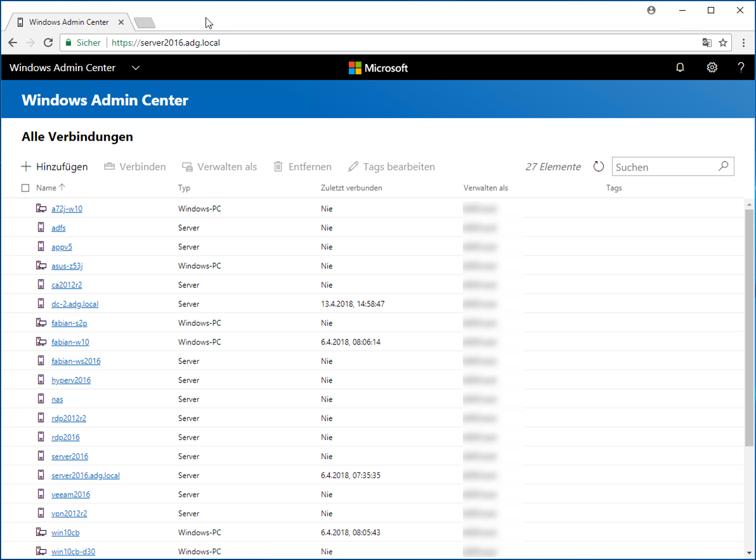The height and width of the screenshot is (560, 756).
Task: Click the Hinzufügen button
Action: [x=55, y=167]
